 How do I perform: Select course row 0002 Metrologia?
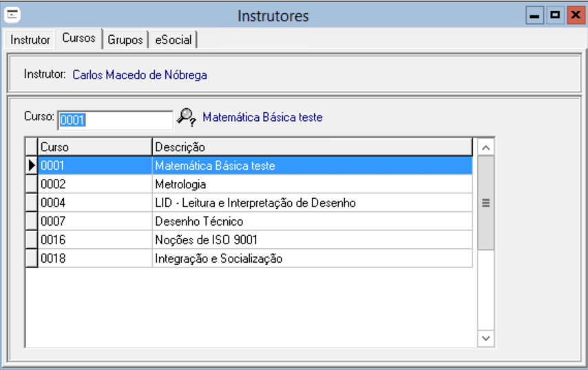point(255,184)
